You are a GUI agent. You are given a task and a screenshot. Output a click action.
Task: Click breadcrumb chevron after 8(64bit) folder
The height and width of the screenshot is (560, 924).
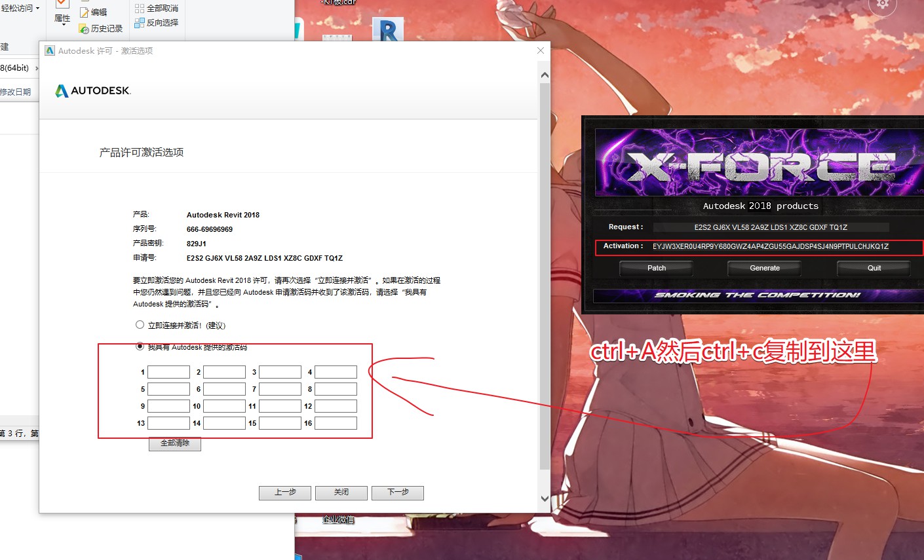pyautogui.click(x=37, y=68)
